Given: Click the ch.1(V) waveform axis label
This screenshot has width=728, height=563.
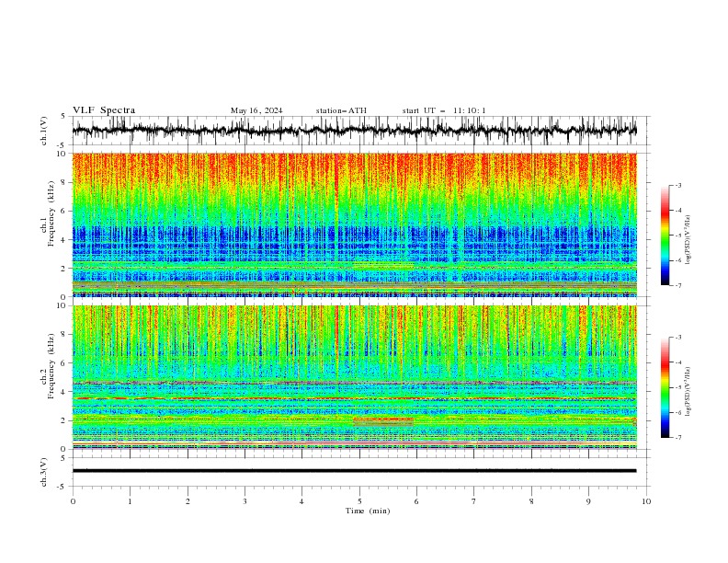Looking at the screenshot, I should pyautogui.click(x=44, y=131).
